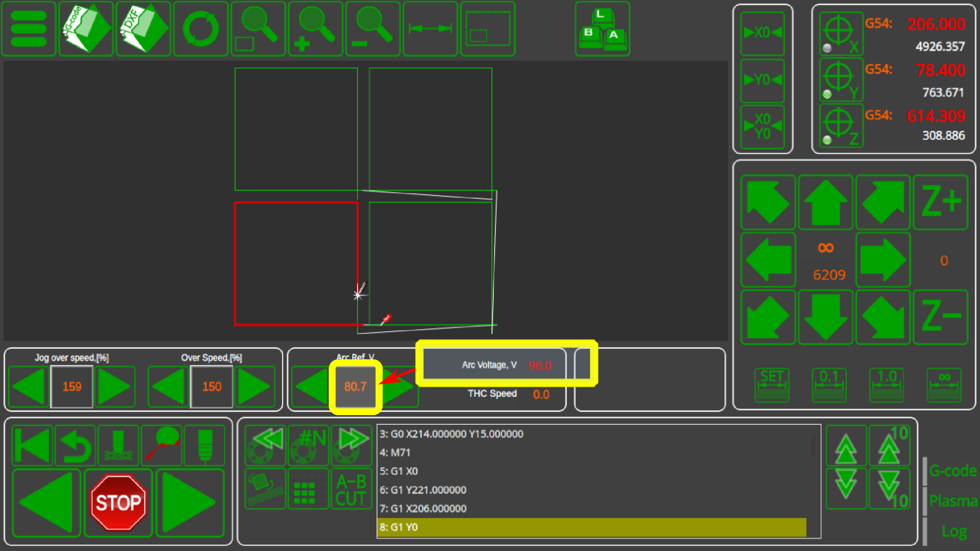
Task: Import a DXF file
Action: tap(143, 29)
